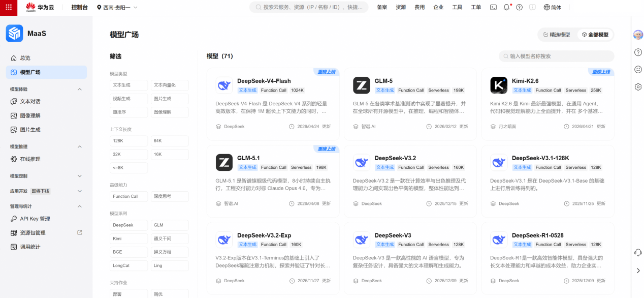Expand the 模型定制 sidebar section
Screen dimensions: 644x298
pyautogui.click(x=79, y=176)
